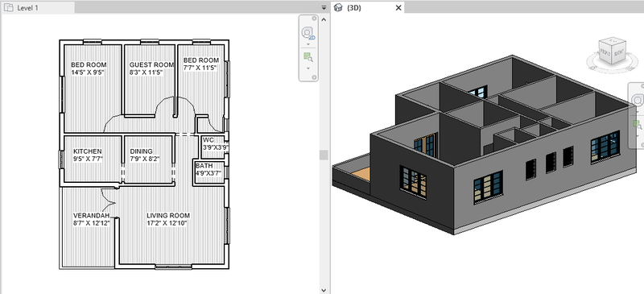This screenshot has width=644, height=294.
Task: Select the BED ROOM 7'7" X 11'5" label
Action: tap(201, 64)
